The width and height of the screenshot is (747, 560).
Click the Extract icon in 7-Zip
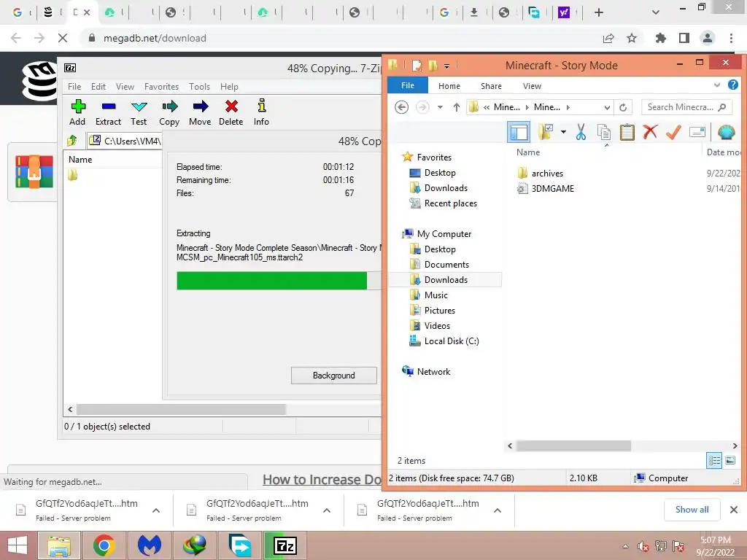coord(108,112)
